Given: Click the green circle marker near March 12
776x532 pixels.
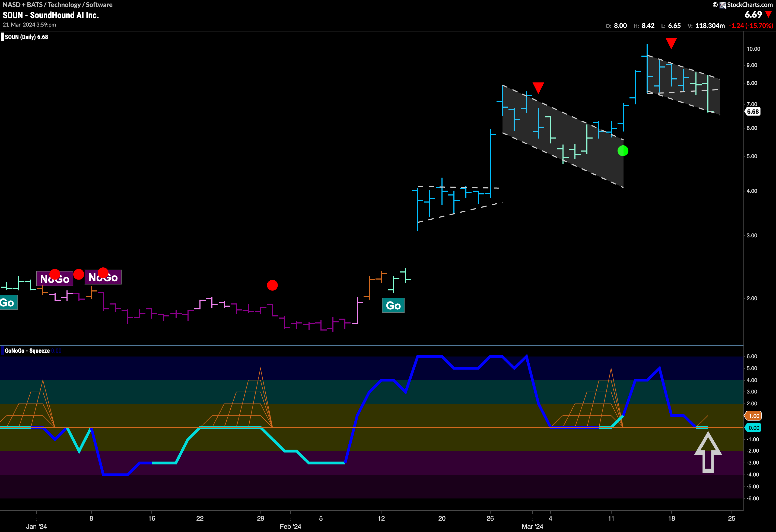Looking at the screenshot, I should 623,151.
